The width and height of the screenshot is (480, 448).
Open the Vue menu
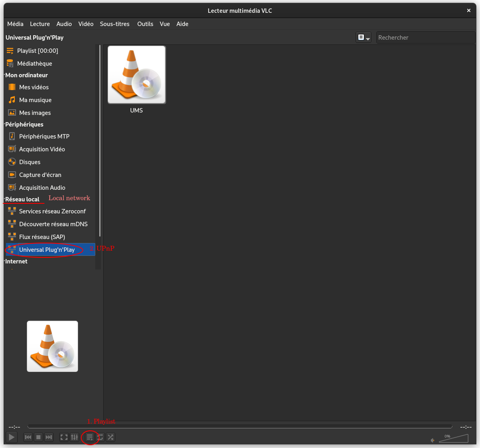[x=165, y=24]
